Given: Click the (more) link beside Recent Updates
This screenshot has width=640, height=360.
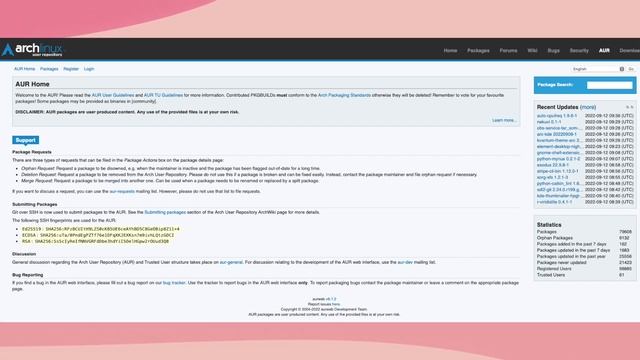Looking at the screenshot, I should 588,107.
